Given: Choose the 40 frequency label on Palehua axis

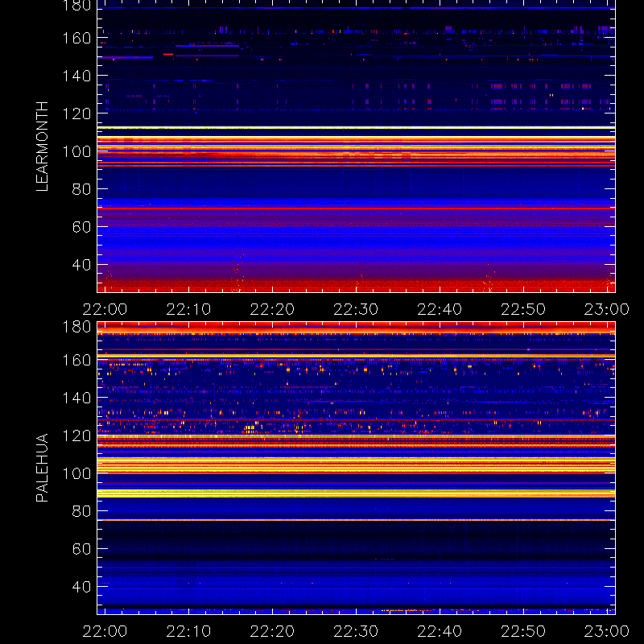Looking at the screenshot, I should coord(81,587).
